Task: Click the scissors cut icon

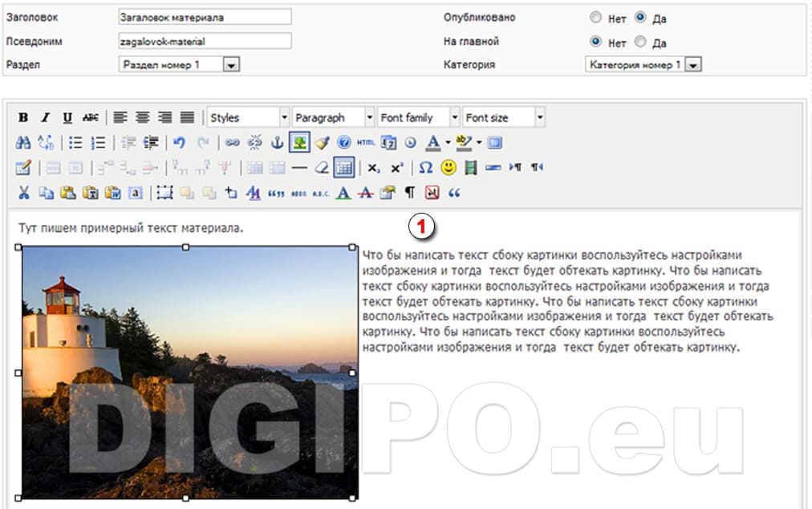Action: 23,193
